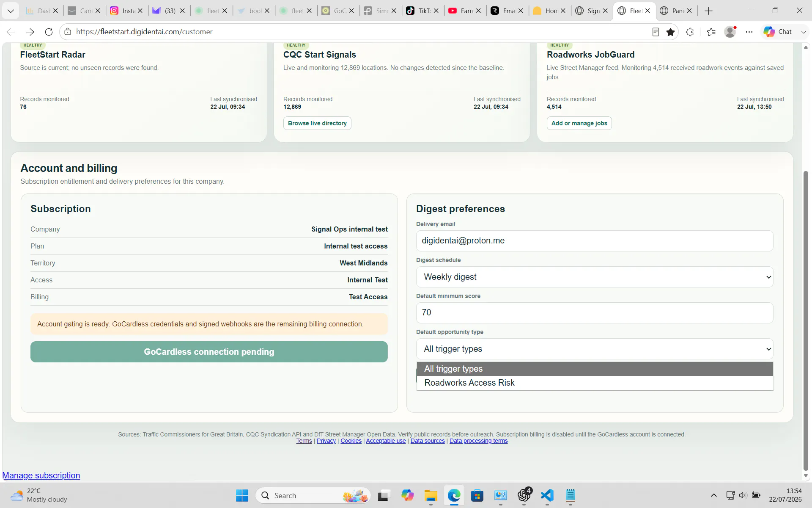This screenshot has height=508, width=812.
Task: Click the "12,869" records monitored value
Action: coord(292,107)
